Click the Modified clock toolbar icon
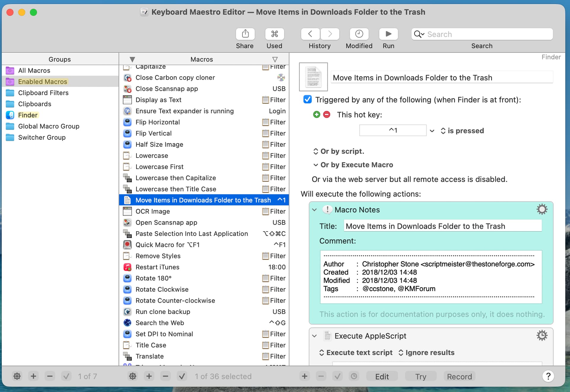570x392 pixels. coord(359,34)
